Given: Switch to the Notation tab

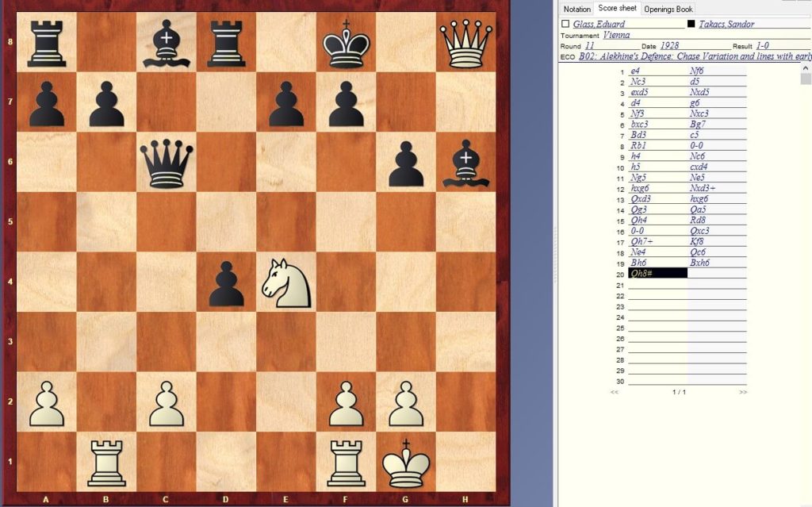Looking at the screenshot, I should click(576, 9).
